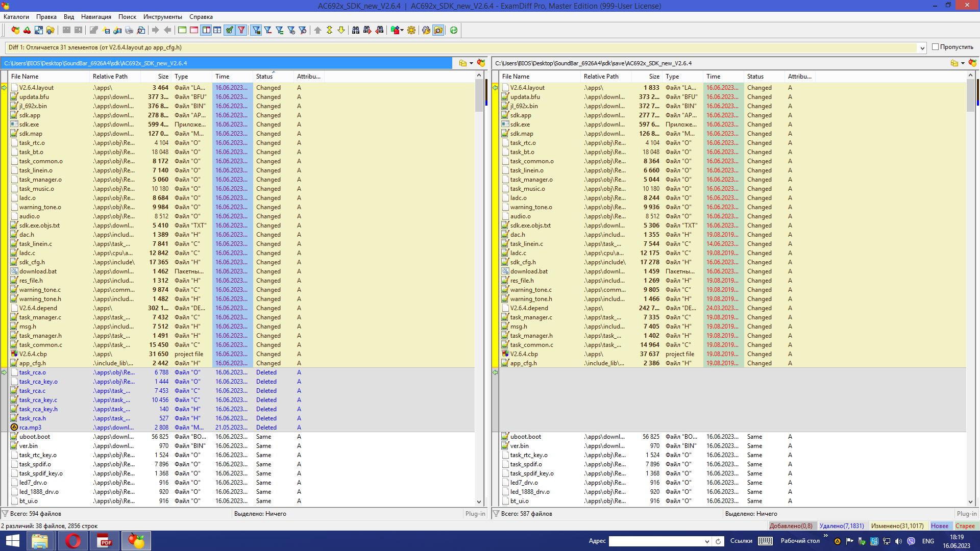Select task_rca_key.c row in left pane

click(38, 400)
